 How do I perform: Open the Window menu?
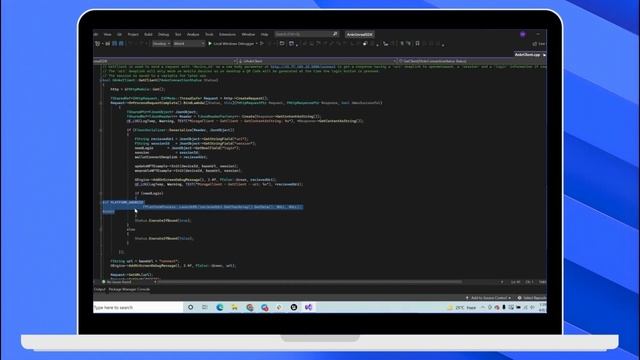[248, 35]
